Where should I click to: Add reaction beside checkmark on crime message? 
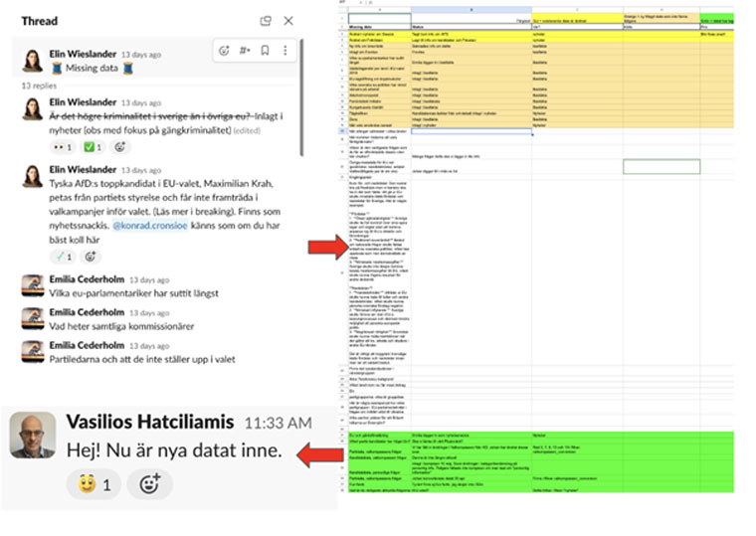pyautogui.click(x=120, y=147)
